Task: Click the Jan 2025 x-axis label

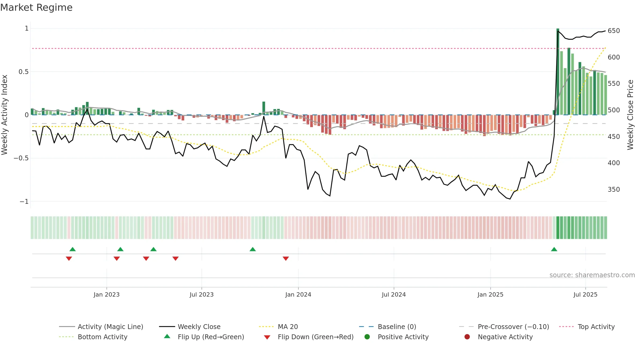Action: tap(490, 294)
